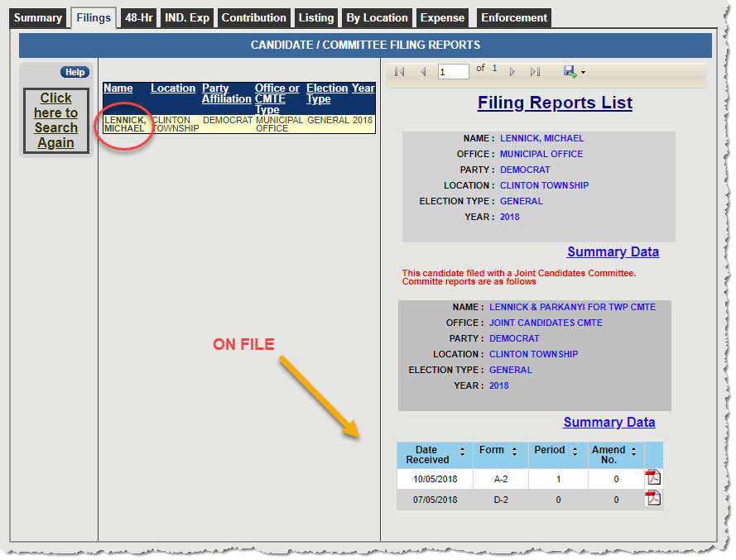Switch to the By Location tab
Viewport: 736px width, 560px height.
[x=377, y=18]
